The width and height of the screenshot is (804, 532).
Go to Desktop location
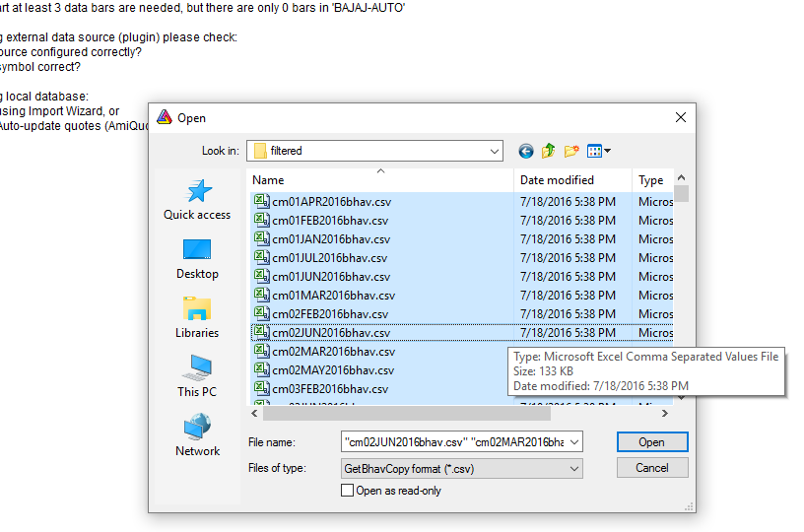pos(197,259)
